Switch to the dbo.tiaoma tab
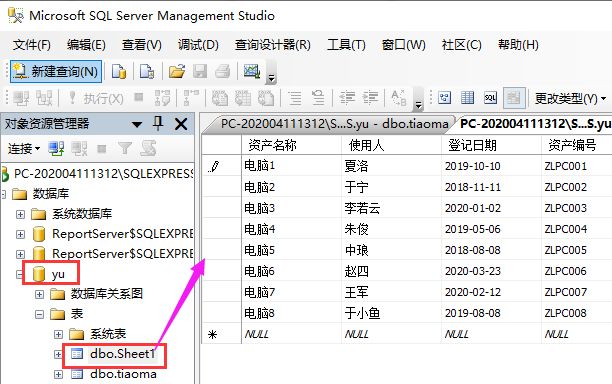 pos(334,124)
